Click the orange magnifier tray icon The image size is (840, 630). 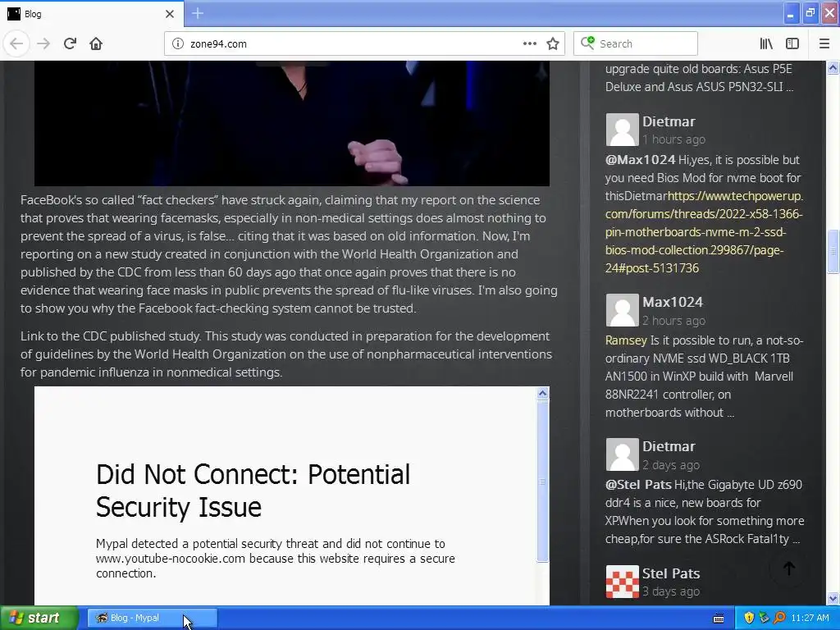(779, 618)
